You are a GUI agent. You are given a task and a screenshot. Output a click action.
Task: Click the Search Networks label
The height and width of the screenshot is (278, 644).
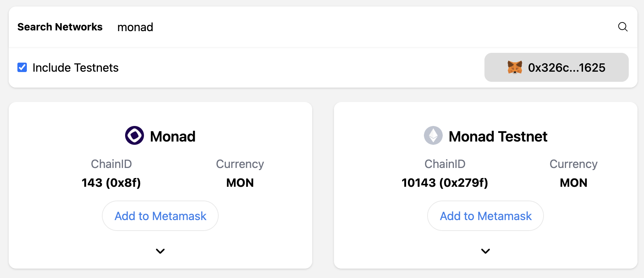pos(60,27)
